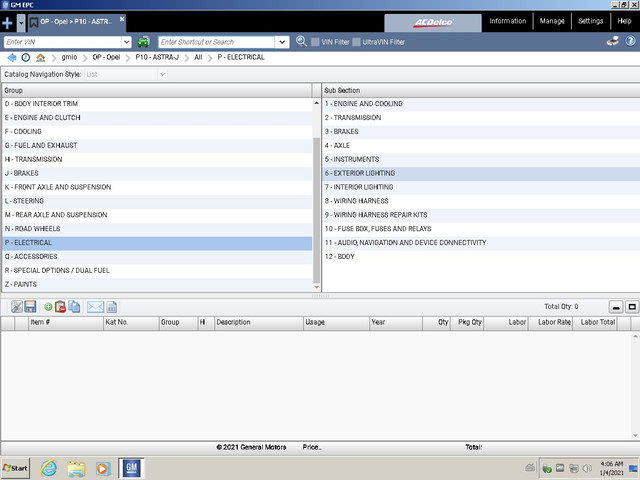Viewport: 640px width, 480px height.
Task: Expand the shortcut search dropdown arrow
Action: point(282,42)
